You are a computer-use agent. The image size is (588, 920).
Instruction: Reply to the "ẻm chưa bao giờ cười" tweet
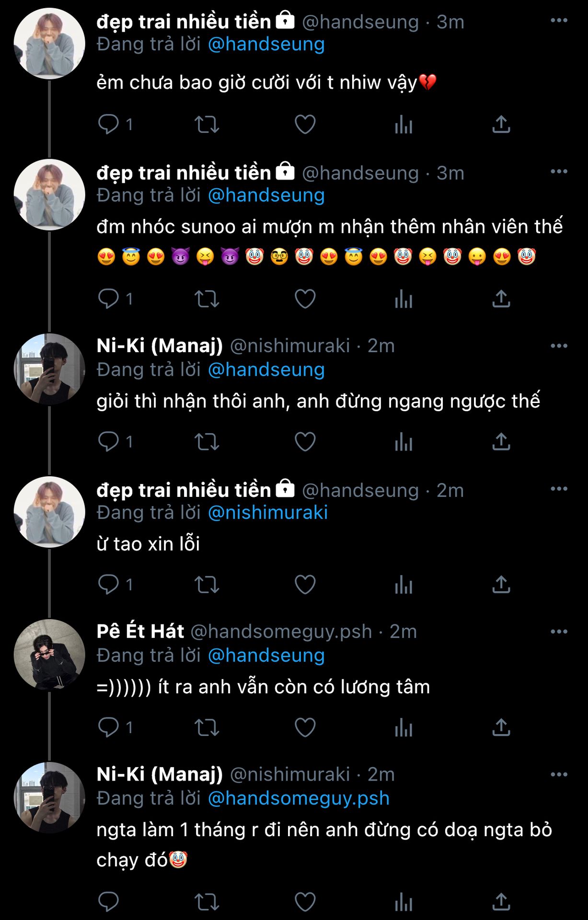pos(109,124)
